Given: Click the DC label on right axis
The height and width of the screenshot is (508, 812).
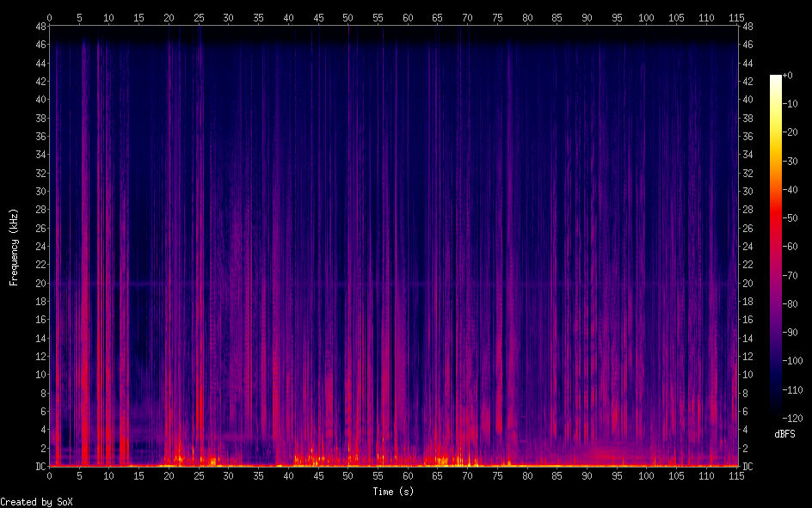Looking at the screenshot, I should (x=748, y=467).
